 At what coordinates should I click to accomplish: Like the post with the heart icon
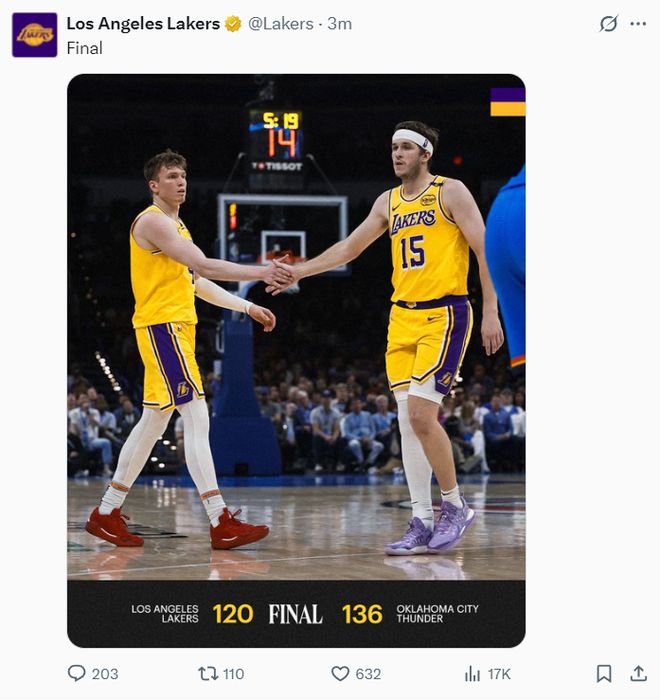point(340,674)
